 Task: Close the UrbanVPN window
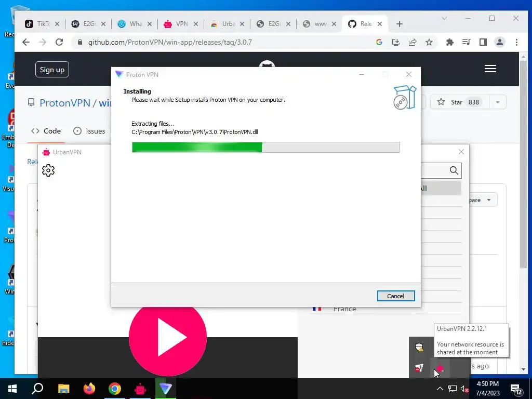(461, 152)
